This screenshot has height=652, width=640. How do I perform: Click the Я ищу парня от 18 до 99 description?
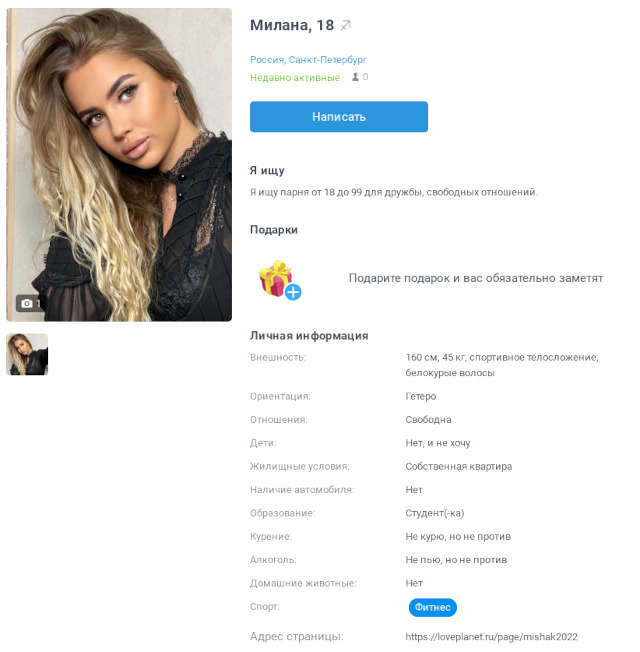click(394, 192)
